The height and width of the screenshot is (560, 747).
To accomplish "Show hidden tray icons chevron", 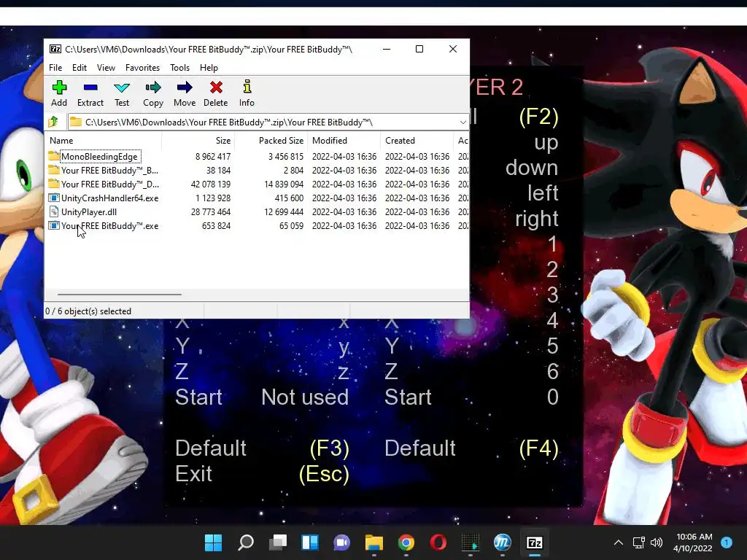I will [x=619, y=542].
